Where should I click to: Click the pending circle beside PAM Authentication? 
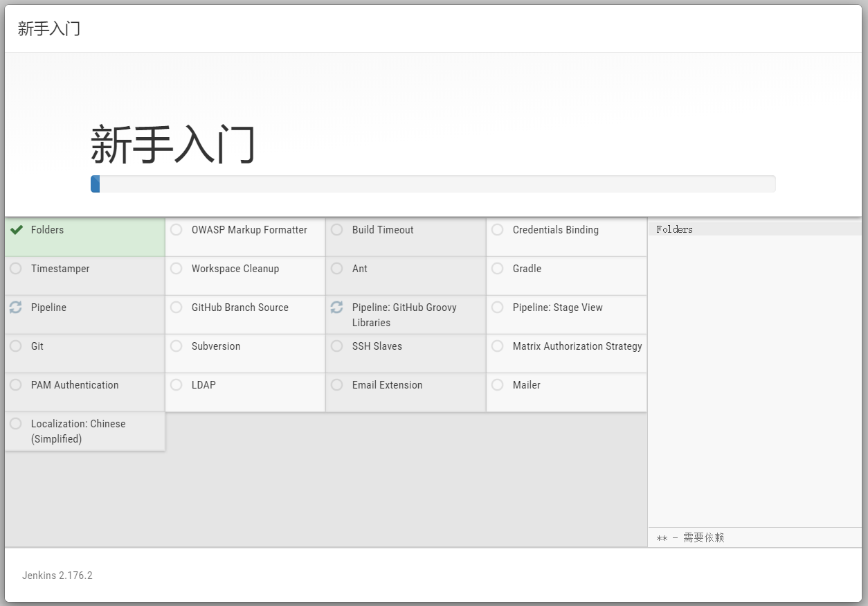15,385
